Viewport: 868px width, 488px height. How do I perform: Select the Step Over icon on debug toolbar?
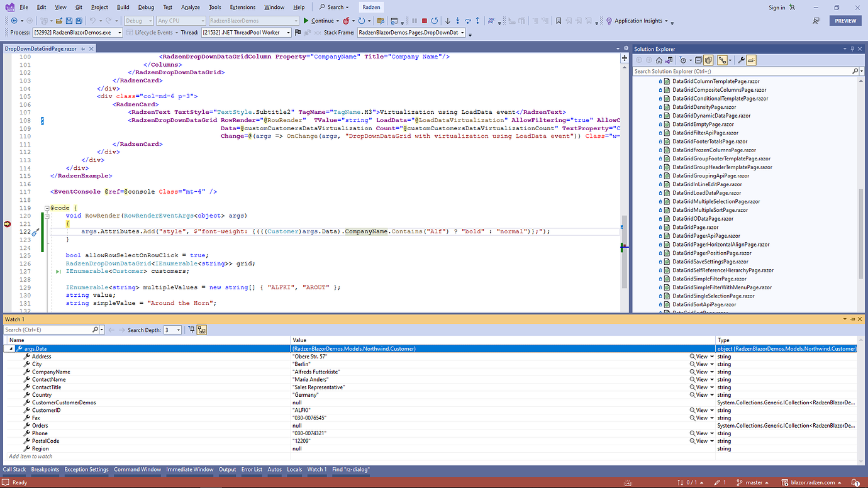coord(468,21)
